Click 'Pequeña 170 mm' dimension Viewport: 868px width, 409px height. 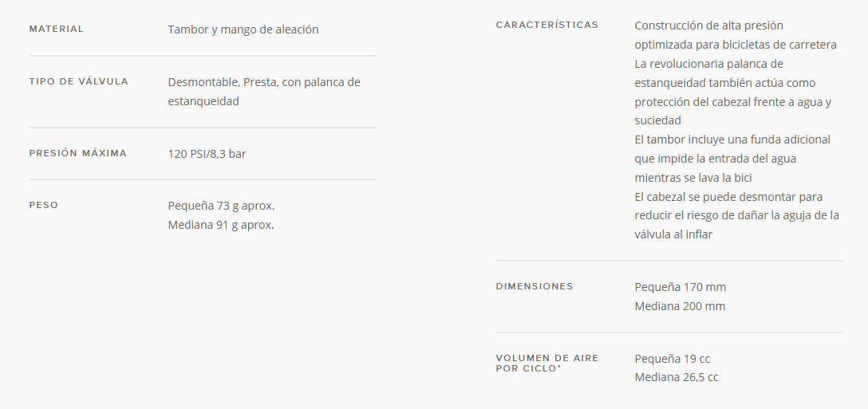point(681,287)
